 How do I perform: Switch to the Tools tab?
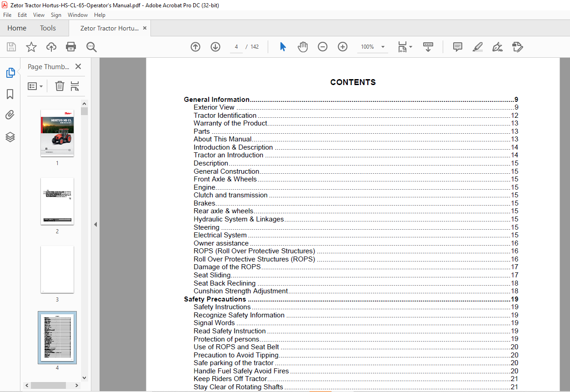click(x=48, y=28)
